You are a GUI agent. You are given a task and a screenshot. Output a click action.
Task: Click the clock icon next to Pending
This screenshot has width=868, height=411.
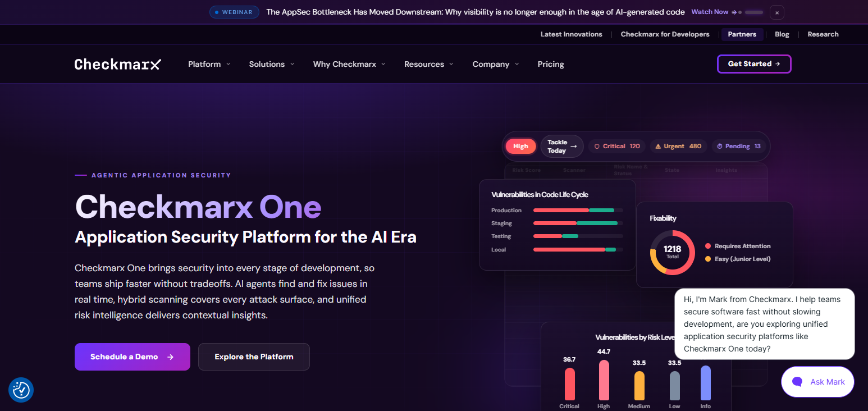[720, 147]
